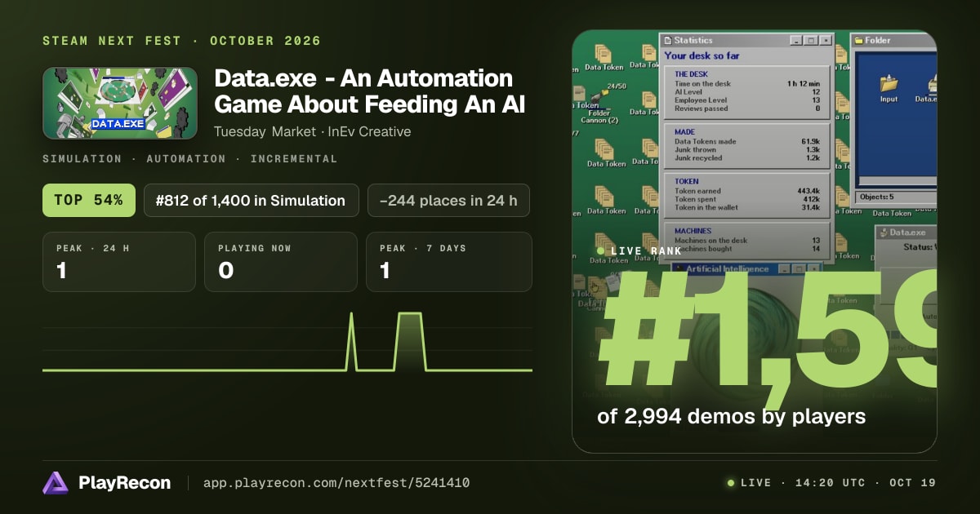Click 'Your desk so far' heading in Statistics
The image size is (980, 514).
[x=702, y=55]
